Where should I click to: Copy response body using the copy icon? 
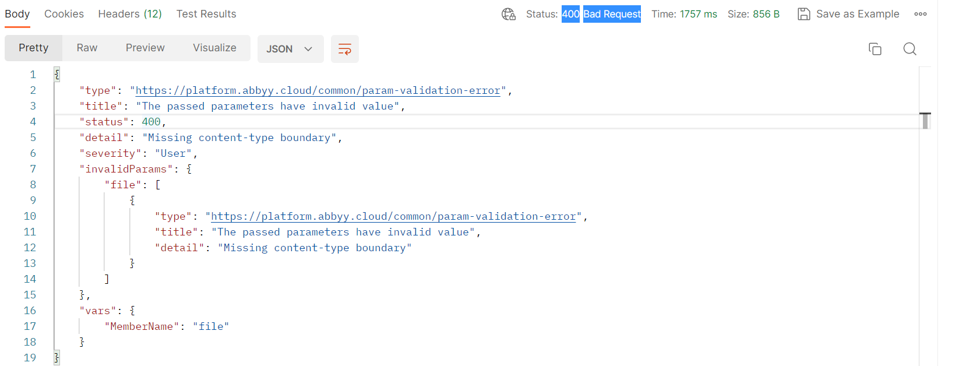(875, 49)
